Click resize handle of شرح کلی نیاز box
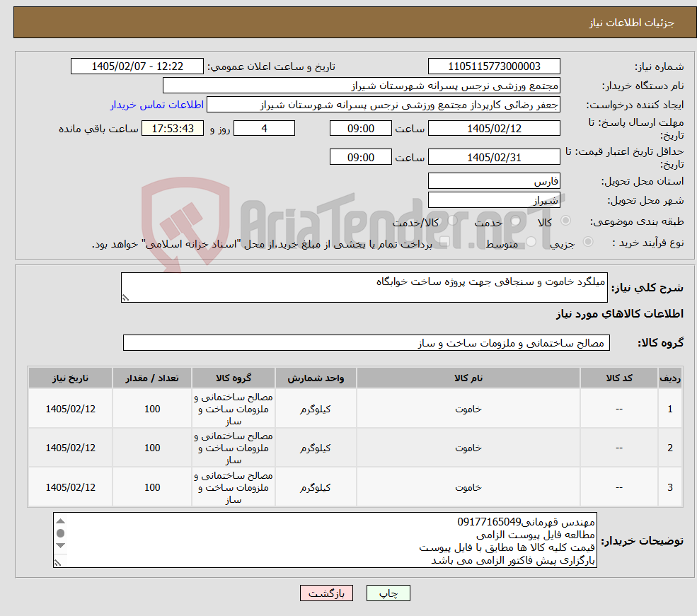Image resolution: width=697 pixels, height=616 pixels. point(125,298)
